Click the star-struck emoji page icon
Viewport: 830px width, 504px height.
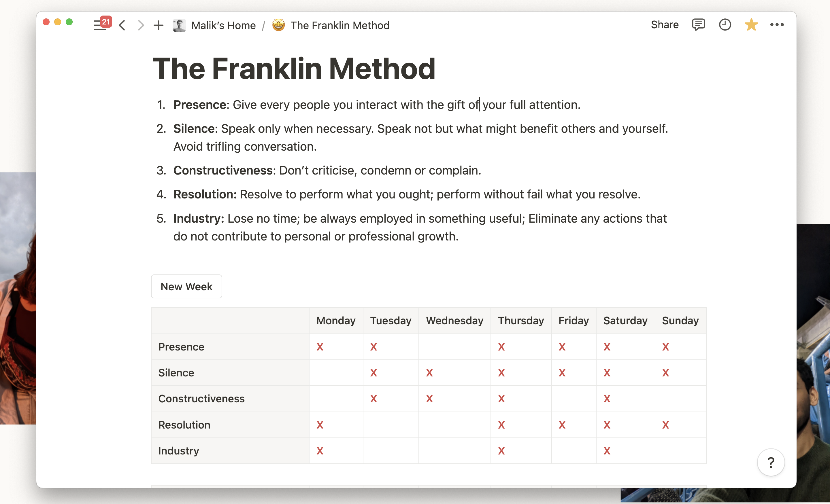pyautogui.click(x=279, y=25)
